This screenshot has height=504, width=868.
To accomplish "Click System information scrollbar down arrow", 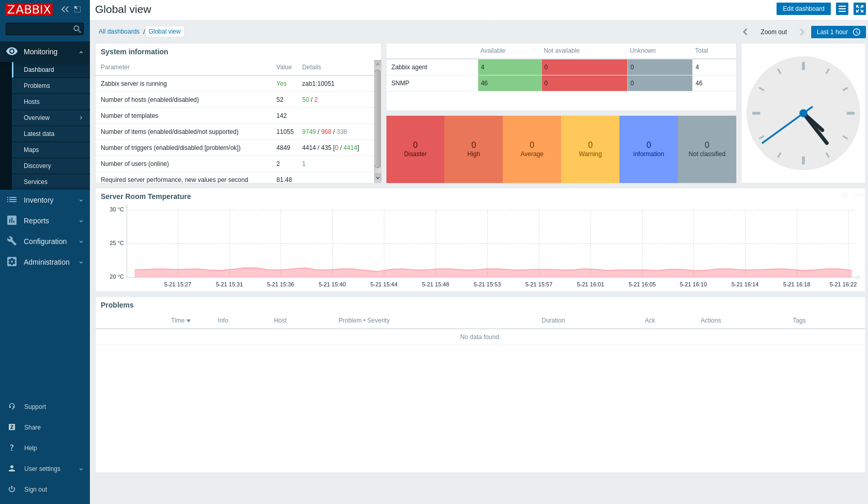I will click(x=378, y=178).
